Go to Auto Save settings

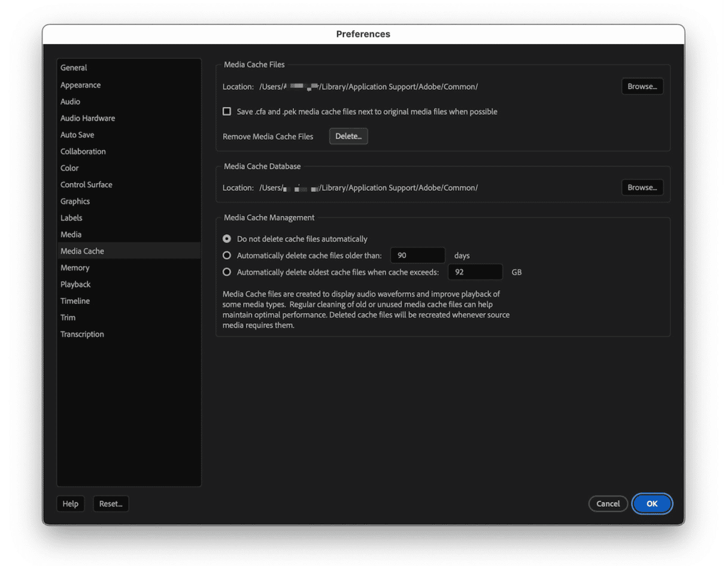[x=77, y=135]
